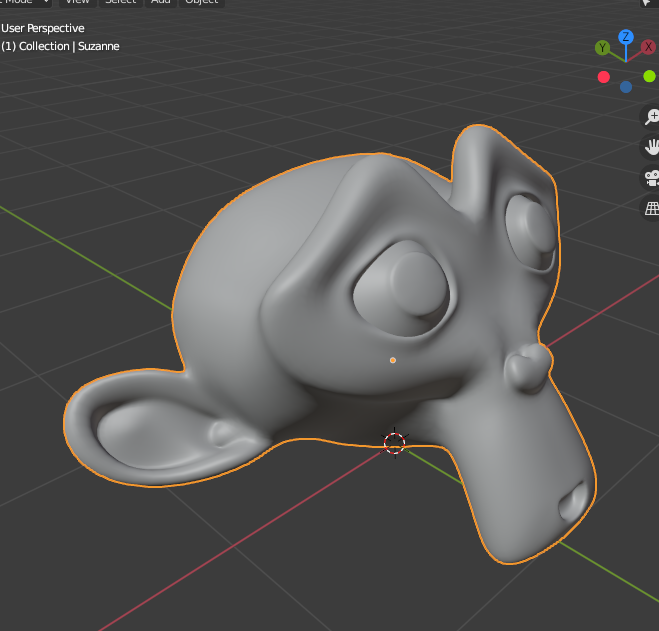Click the 3D cursor crosshair
This screenshot has height=631, width=659.
(394, 443)
